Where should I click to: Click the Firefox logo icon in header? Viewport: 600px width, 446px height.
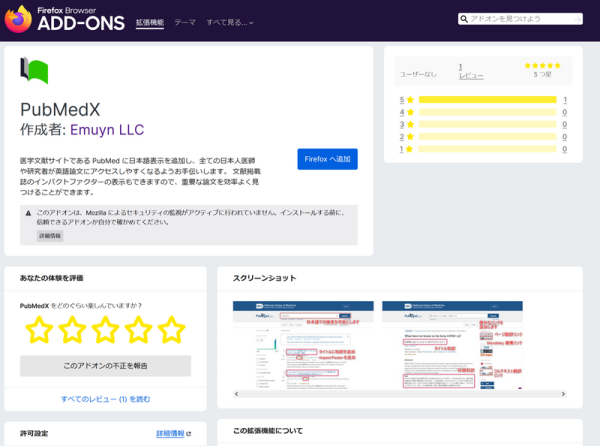coord(18,19)
